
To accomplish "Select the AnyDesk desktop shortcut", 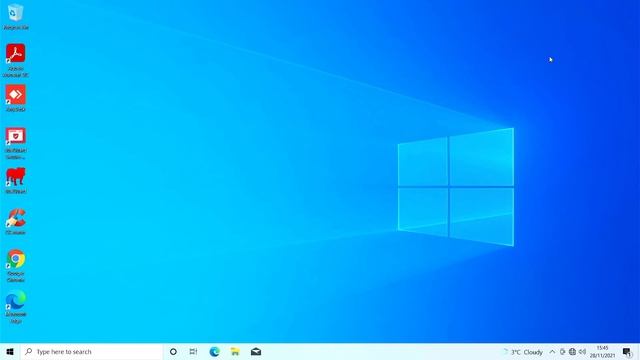I will (x=16, y=98).
